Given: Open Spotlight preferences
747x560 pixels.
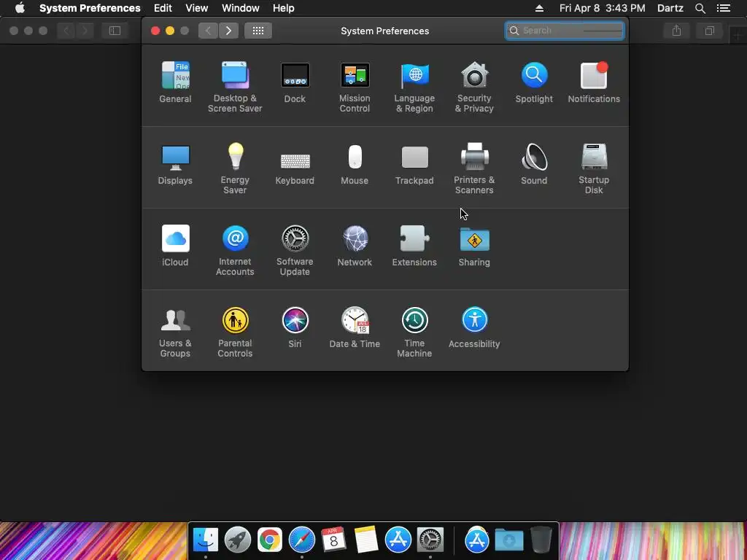Looking at the screenshot, I should [x=534, y=82].
